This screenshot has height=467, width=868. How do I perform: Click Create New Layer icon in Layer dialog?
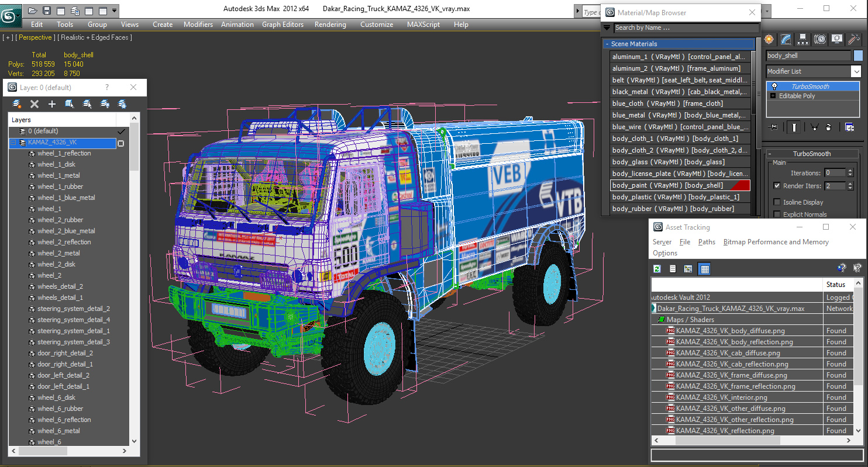[x=17, y=104]
